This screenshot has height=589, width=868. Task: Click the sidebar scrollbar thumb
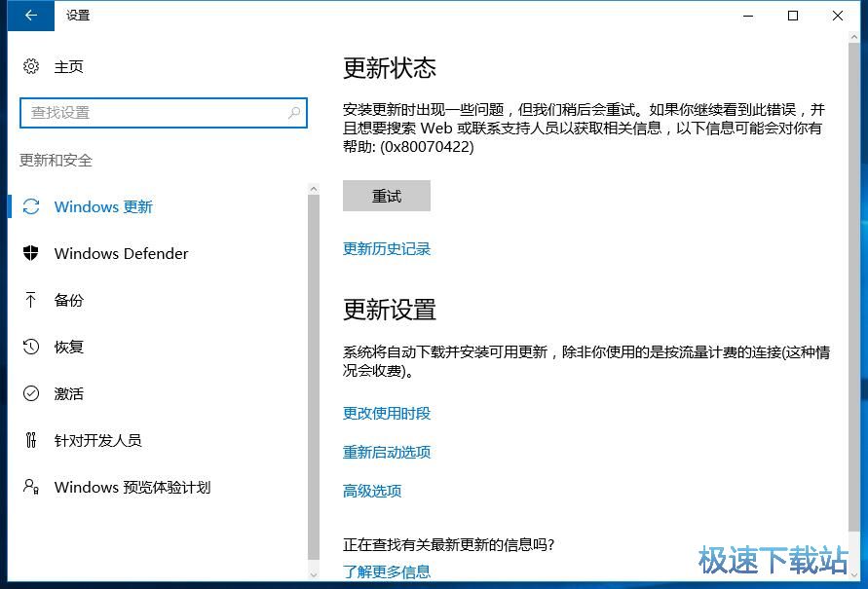point(314,377)
